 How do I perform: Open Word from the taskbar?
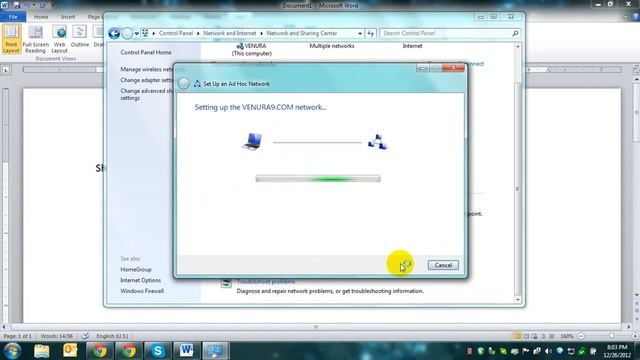click(x=187, y=351)
